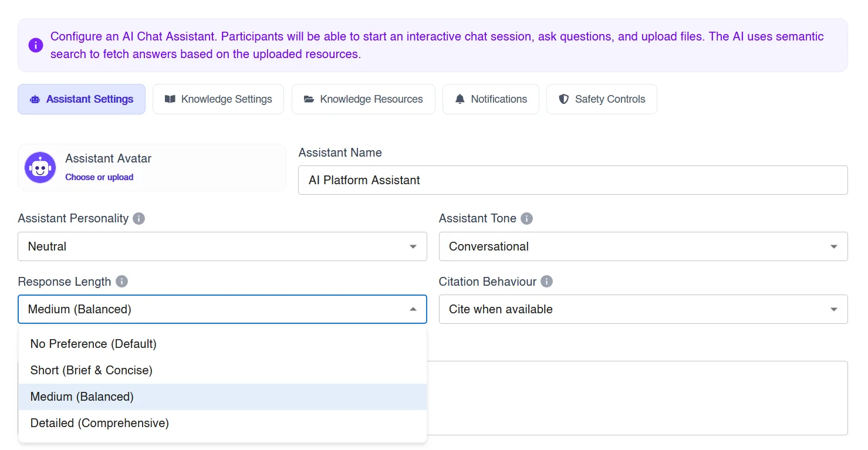Switch to the Knowledge Resources tab
Image resolution: width=868 pixels, height=450 pixels.
coord(363,99)
